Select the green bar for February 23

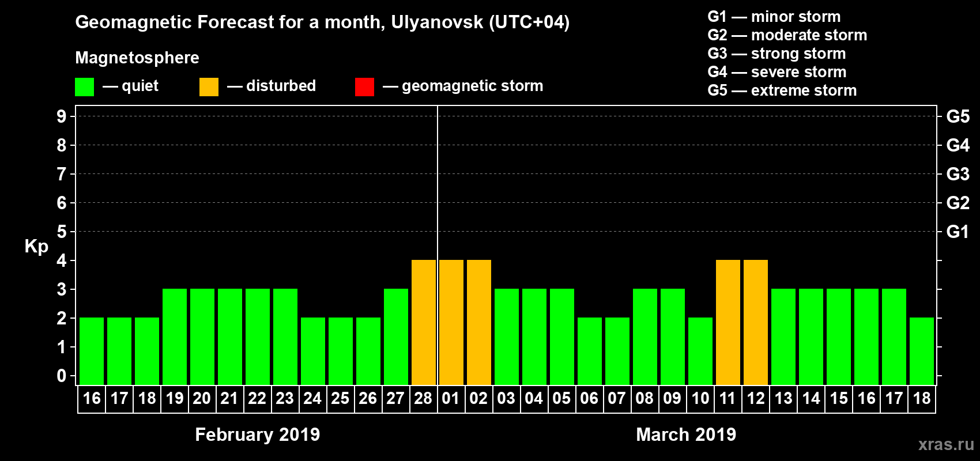click(285, 337)
